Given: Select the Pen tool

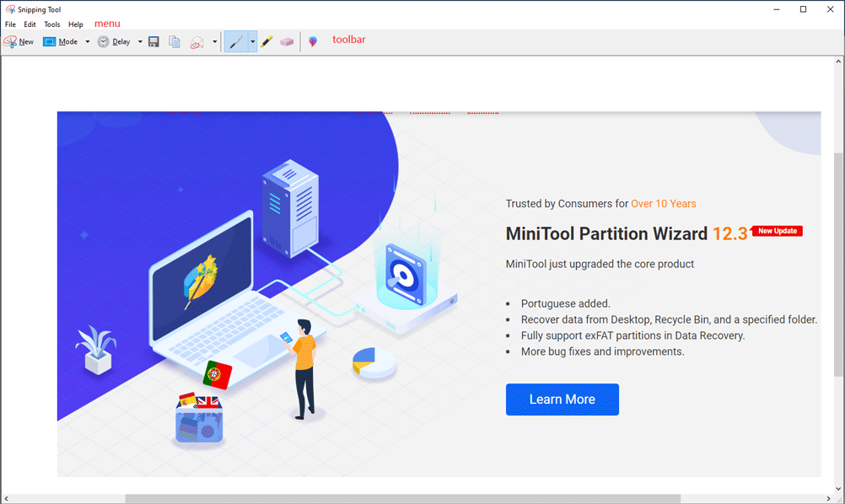Looking at the screenshot, I should 236,42.
